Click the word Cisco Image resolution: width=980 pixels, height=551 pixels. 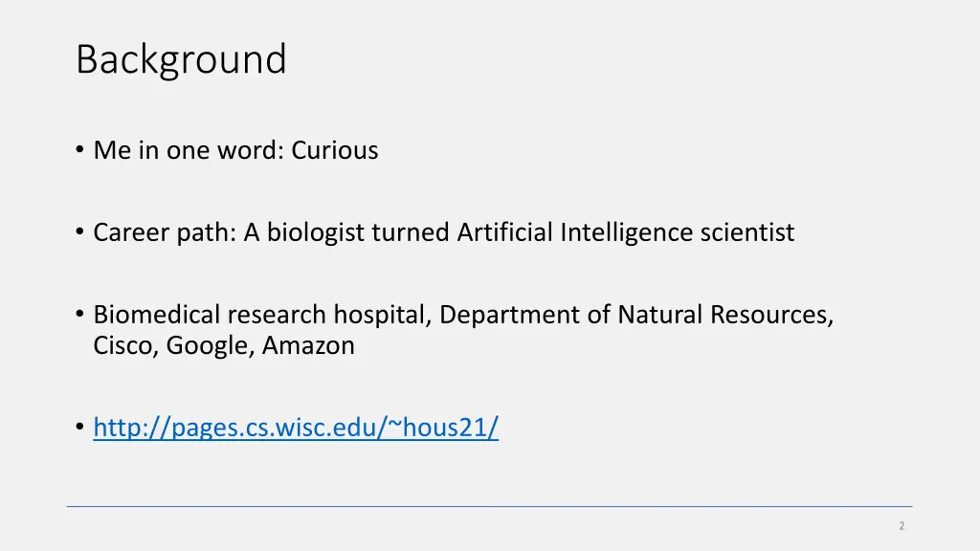(122, 345)
